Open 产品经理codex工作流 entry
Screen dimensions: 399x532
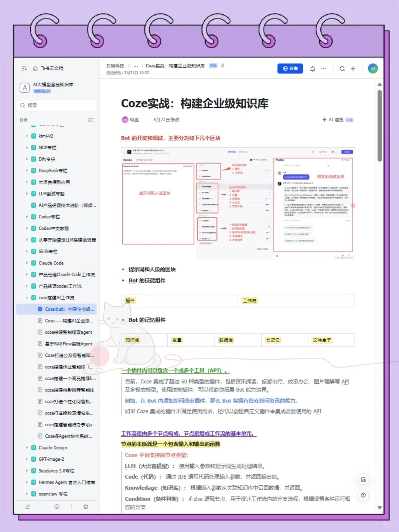(x=60, y=286)
